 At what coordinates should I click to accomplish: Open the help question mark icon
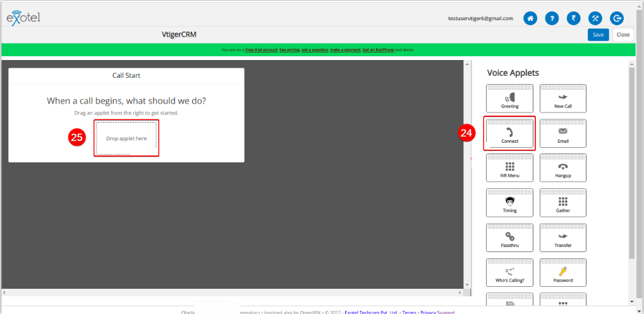552,18
